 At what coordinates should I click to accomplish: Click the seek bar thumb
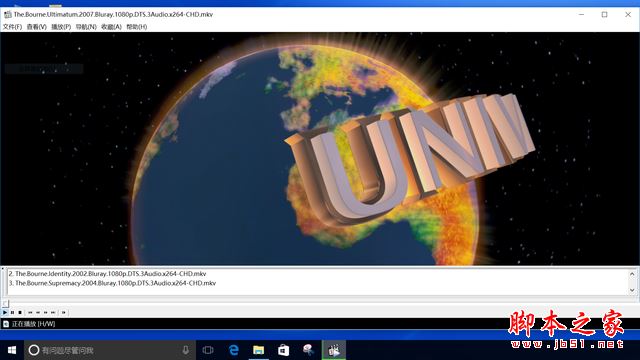coord(5,303)
